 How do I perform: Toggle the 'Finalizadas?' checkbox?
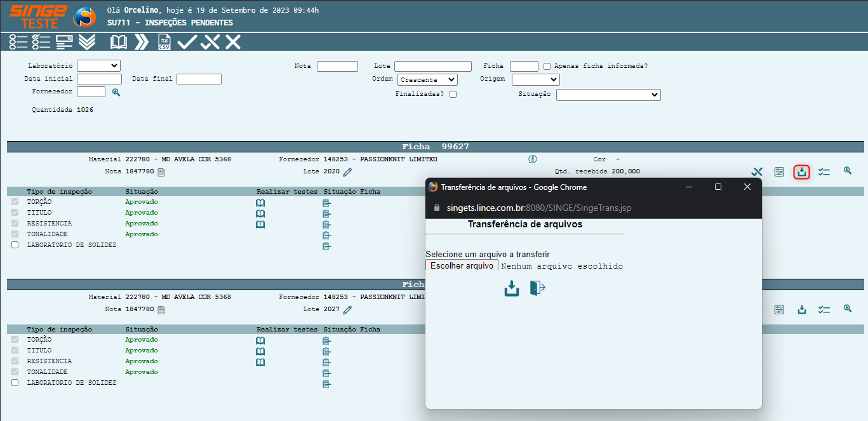coord(453,94)
